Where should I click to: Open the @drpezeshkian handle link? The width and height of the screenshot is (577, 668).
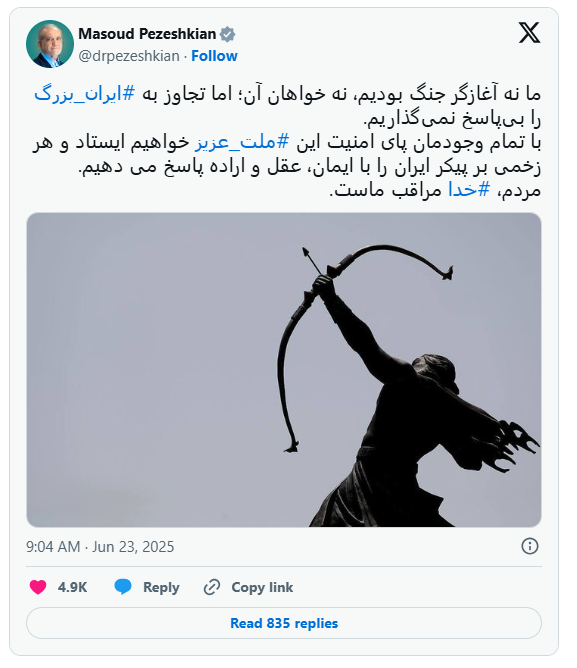pyautogui.click(x=129, y=56)
